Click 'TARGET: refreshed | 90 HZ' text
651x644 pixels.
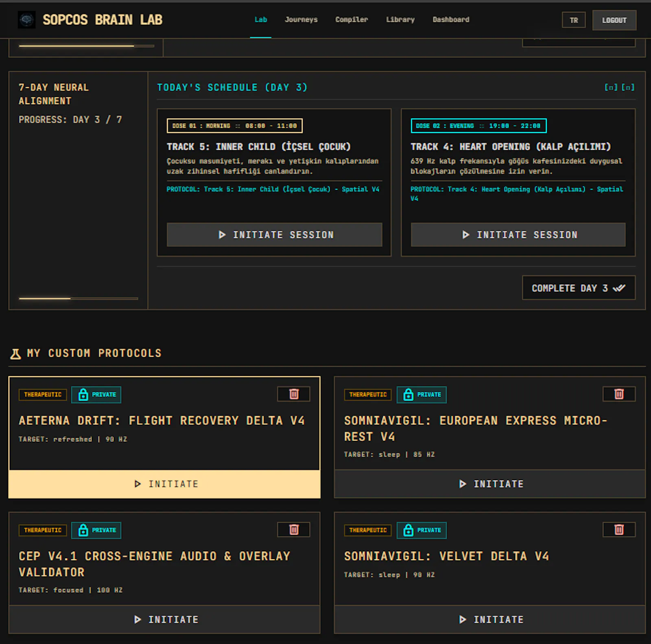73,439
